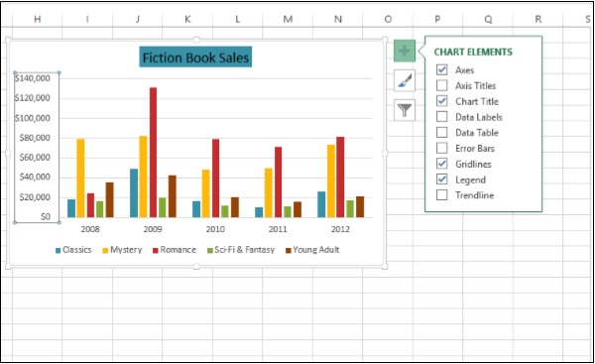Click the CHART ELEMENTS panel heading
Viewport: 595px width, 364px height.
click(473, 52)
